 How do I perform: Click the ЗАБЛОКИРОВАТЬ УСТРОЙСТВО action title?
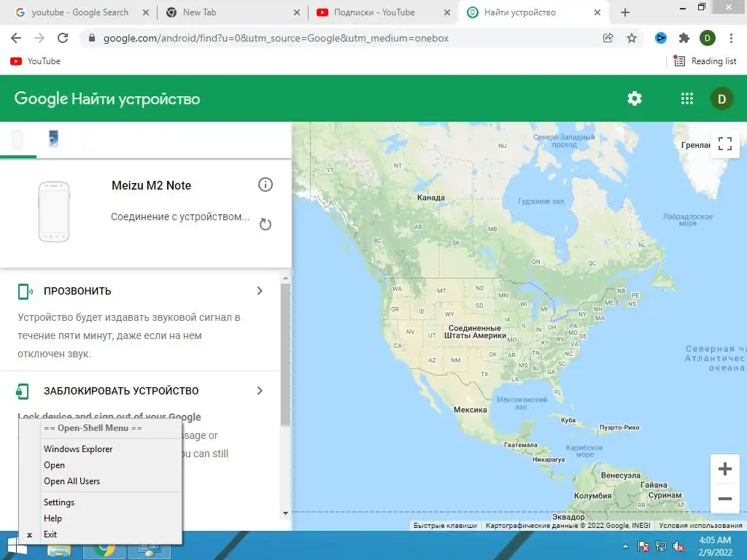[121, 391]
